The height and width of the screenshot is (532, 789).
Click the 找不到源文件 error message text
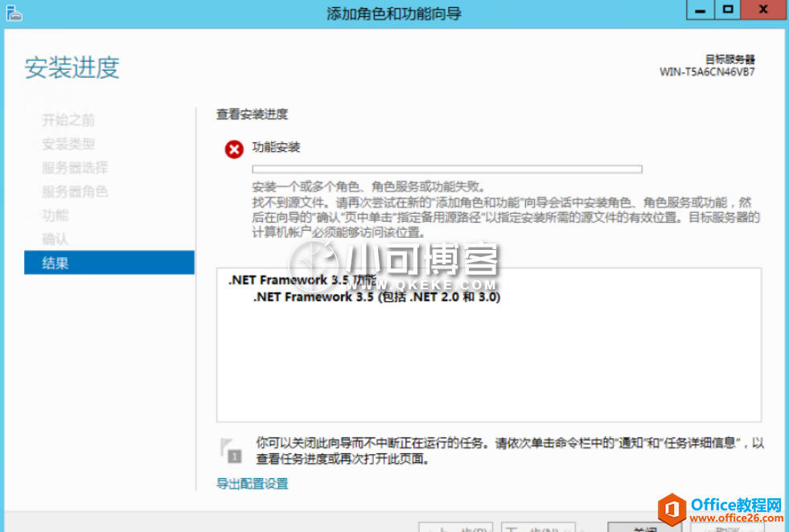click(506, 217)
